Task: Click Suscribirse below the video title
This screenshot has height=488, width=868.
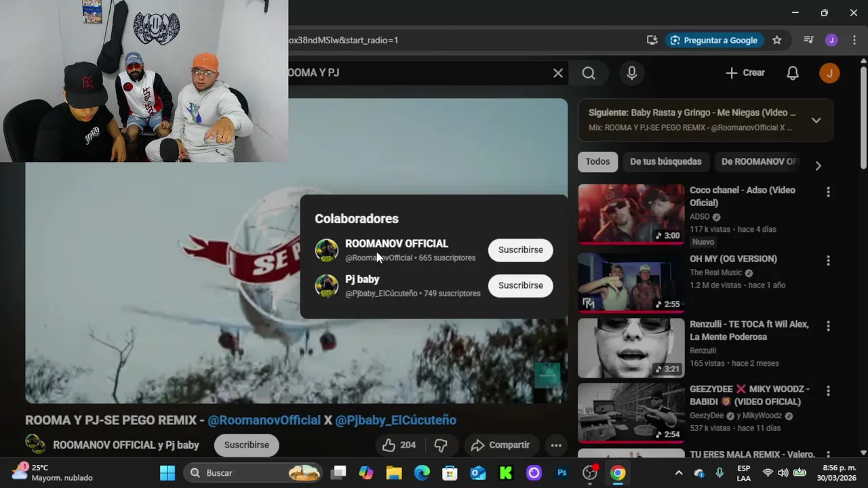Action: click(x=246, y=445)
